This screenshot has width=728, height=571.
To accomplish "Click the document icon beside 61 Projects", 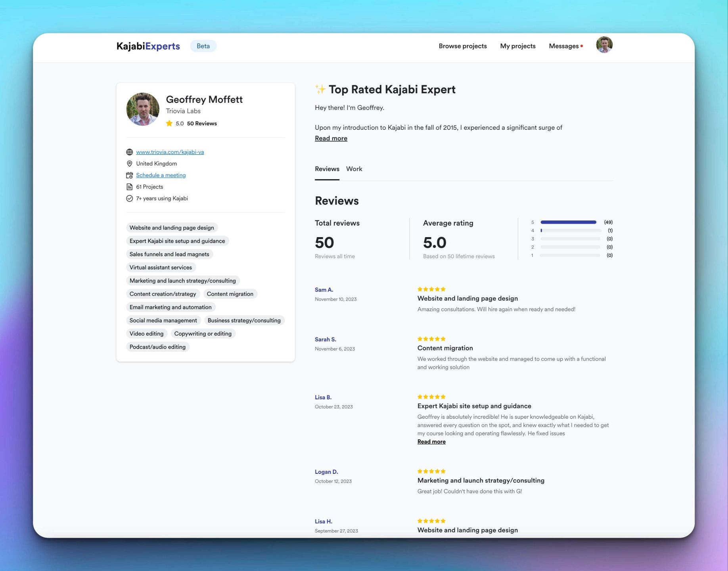I will click(129, 186).
